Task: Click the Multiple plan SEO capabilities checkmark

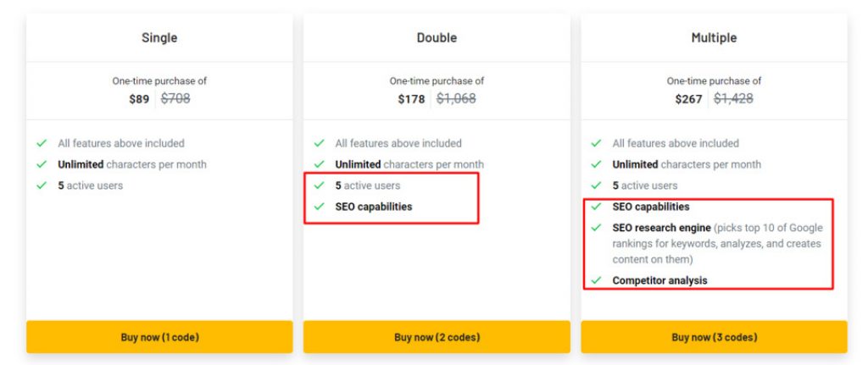Action: coord(596,207)
